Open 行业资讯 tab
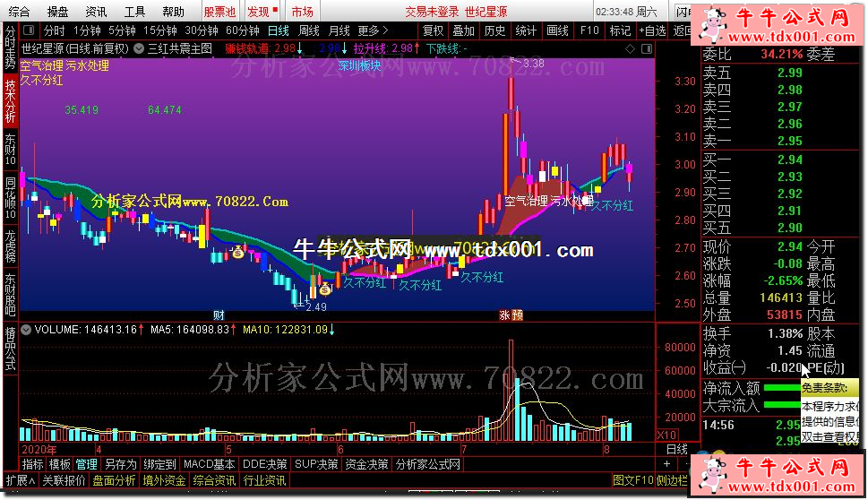Screen dimensions: 868x500 264,480
